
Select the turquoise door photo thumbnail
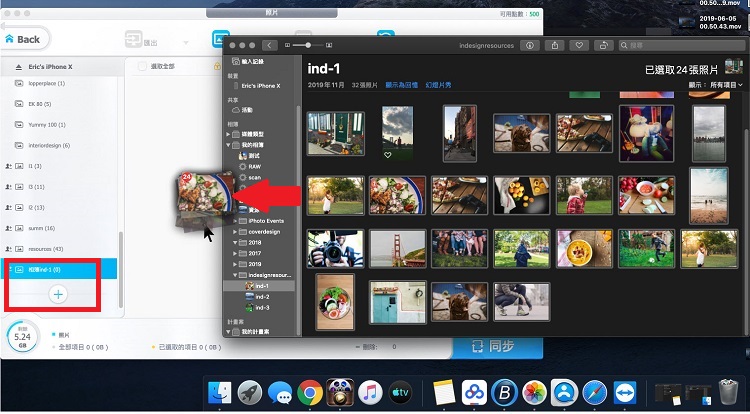click(x=397, y=302)
